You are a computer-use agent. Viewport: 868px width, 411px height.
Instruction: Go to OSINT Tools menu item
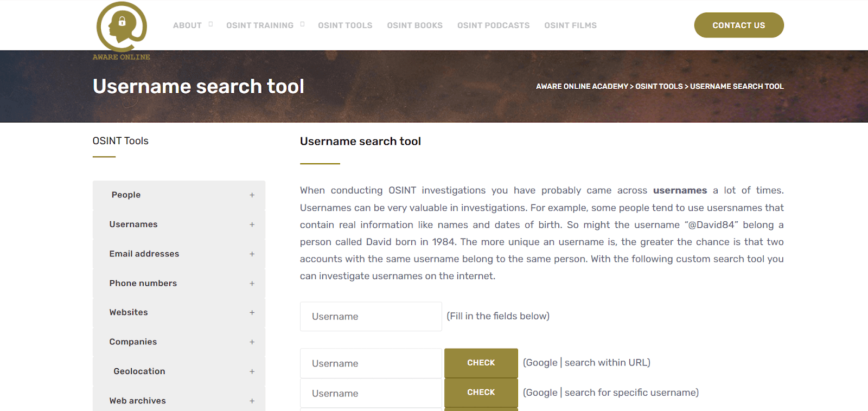click(345, 25)
